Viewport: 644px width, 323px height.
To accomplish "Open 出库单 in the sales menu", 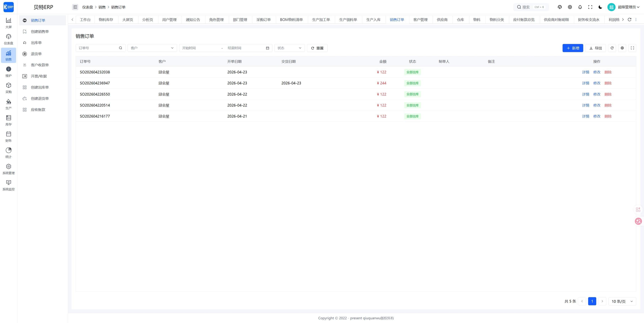I will coord(42,43).
